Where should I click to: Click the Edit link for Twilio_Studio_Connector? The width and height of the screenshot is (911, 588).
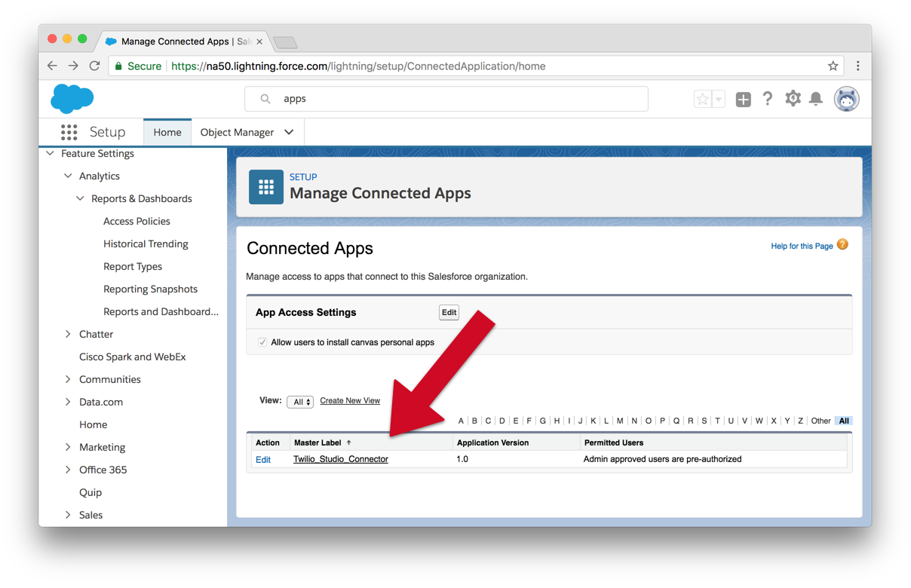(263, 460)
